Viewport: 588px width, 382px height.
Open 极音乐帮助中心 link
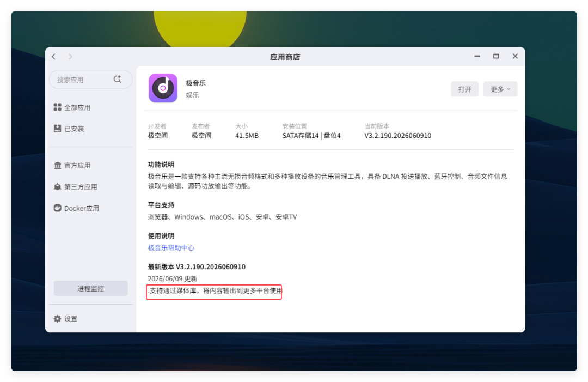coord(171,247)
